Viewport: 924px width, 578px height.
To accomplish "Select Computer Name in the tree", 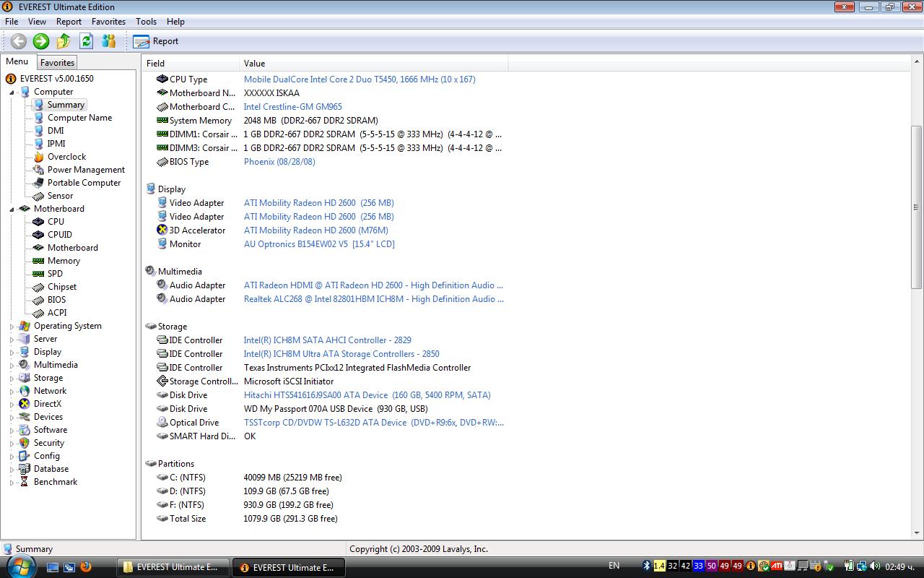I will pos(79,118).
